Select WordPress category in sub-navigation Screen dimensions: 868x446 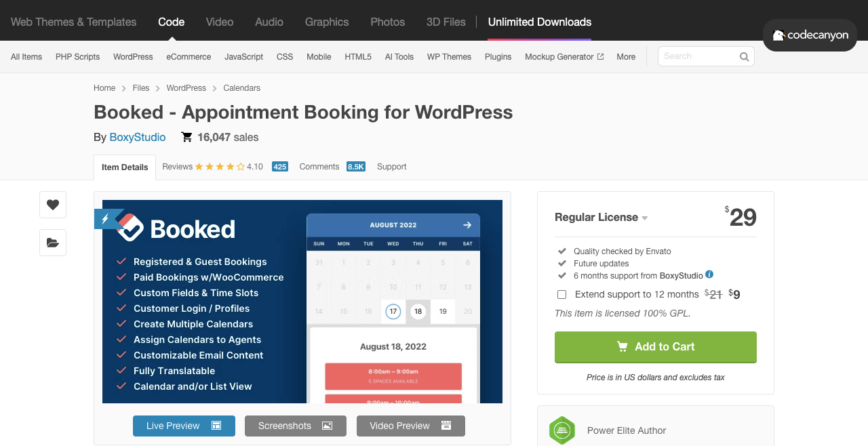tap(133, 57)
